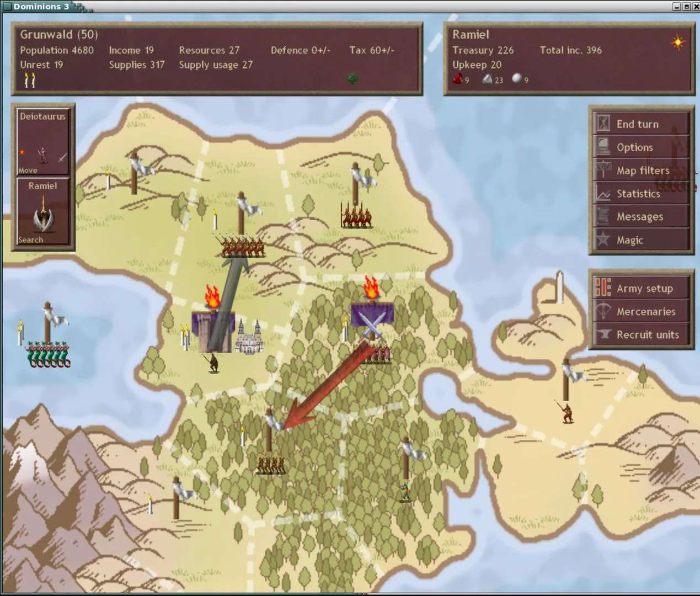Select red spearmen army at grey arrow tip
This screenshot has height=596, width=700.
tap(243, 247)
